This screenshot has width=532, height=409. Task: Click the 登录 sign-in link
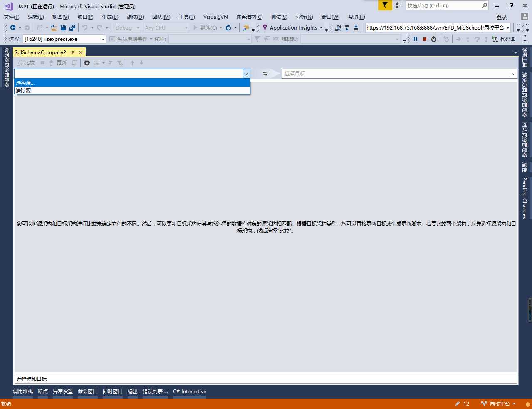coord(502,17)
